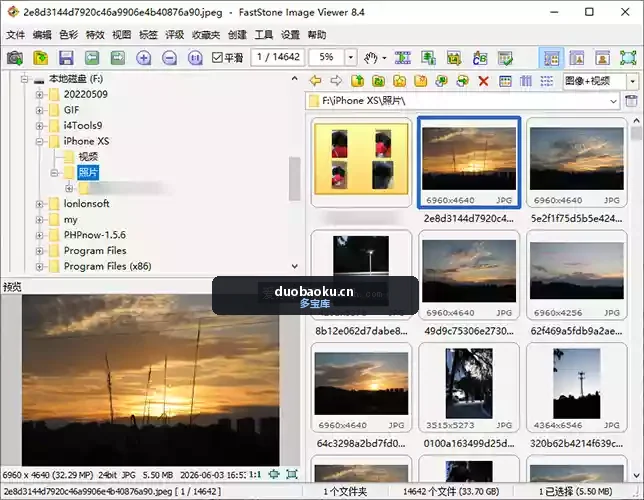The width and height of the screenshot is (644, 500).
Task: Click the full screen view icon
Action: 628,58
